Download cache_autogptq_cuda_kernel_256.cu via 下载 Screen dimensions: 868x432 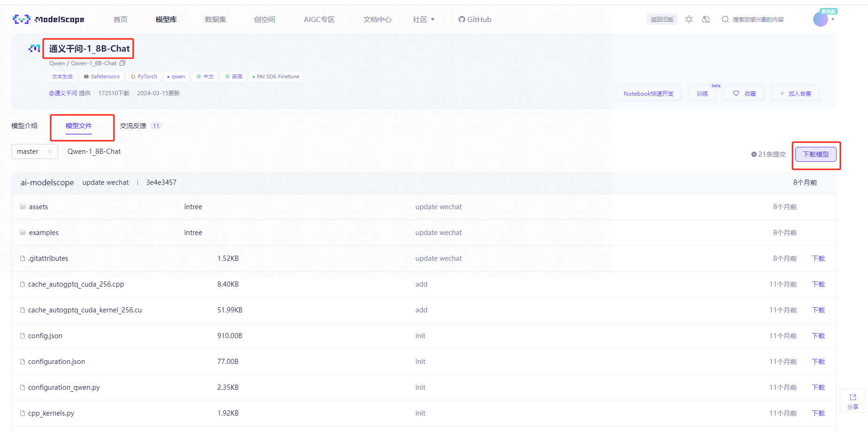[x=818, y=310]
